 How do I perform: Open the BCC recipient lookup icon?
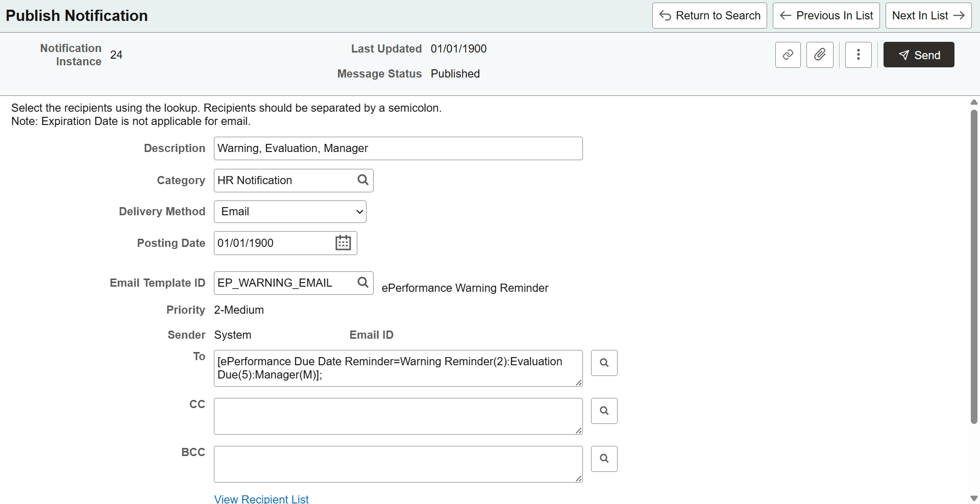click(x=604, y=459)
